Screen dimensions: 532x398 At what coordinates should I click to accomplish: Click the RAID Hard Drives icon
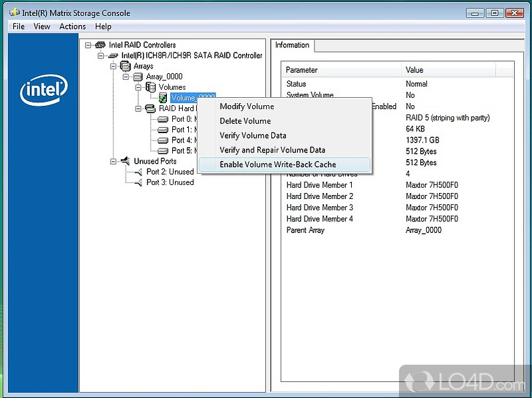tap(150, 108)
